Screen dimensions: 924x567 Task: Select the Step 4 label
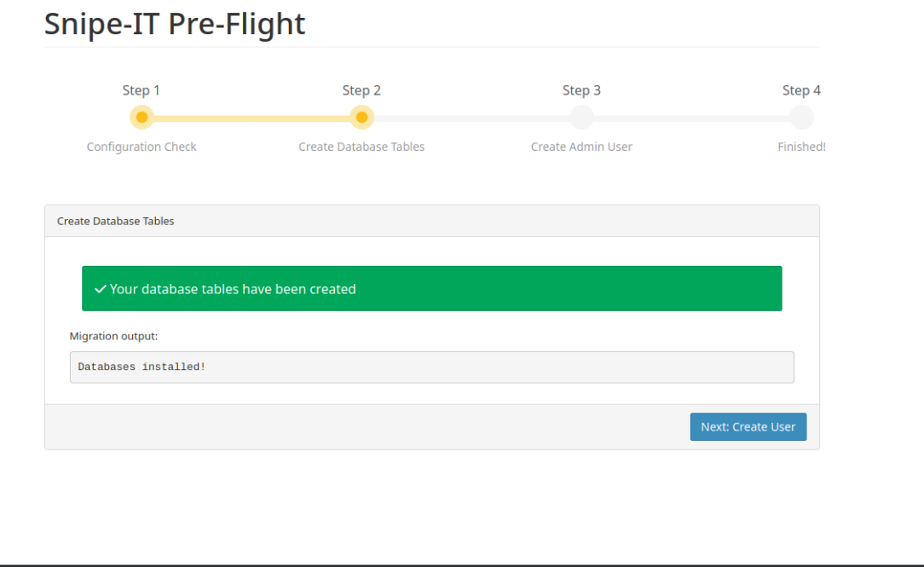pos(801,90)
